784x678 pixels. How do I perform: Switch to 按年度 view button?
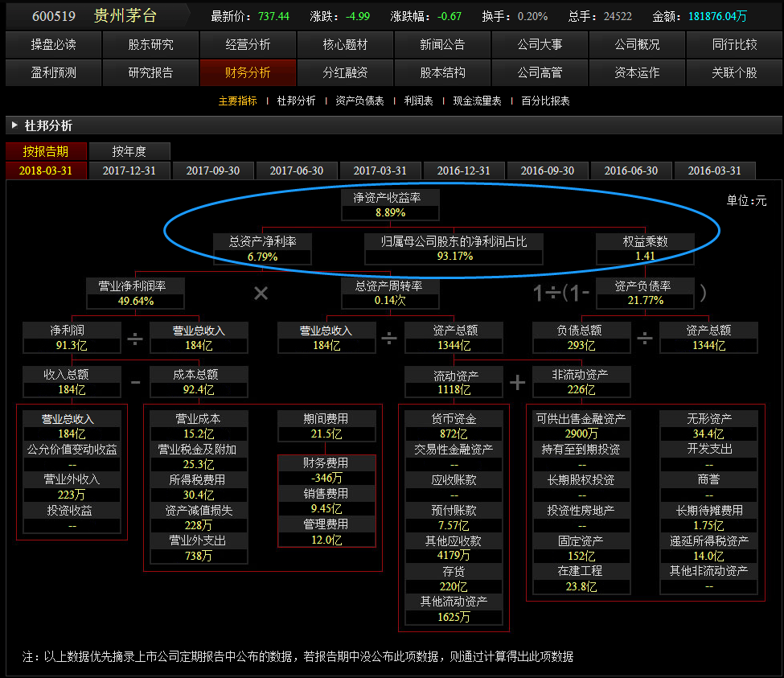point(129,151)
